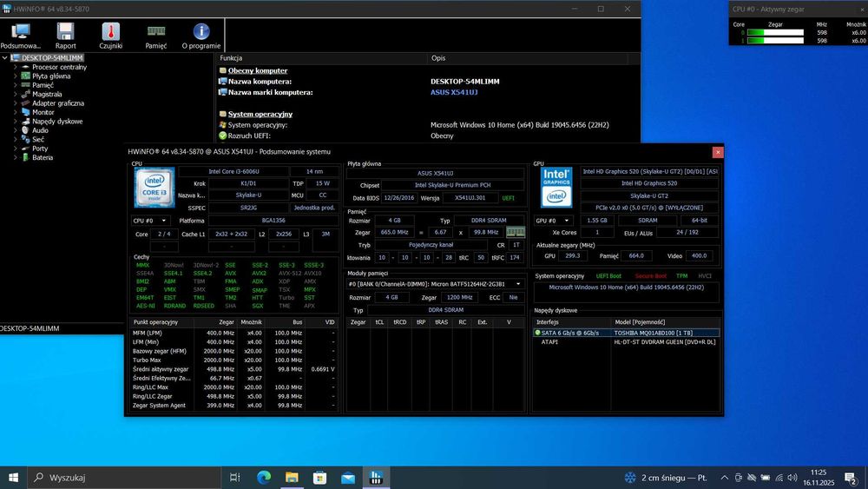Click the Wyszukaj taskbar search box
Screen dimensions: 868x489
click(124, 478)
